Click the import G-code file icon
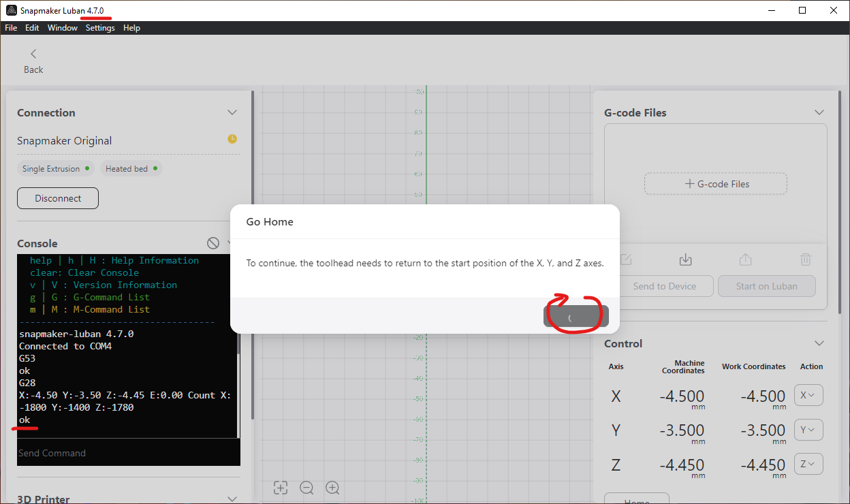850x504 pixels. tap(686, 259)
